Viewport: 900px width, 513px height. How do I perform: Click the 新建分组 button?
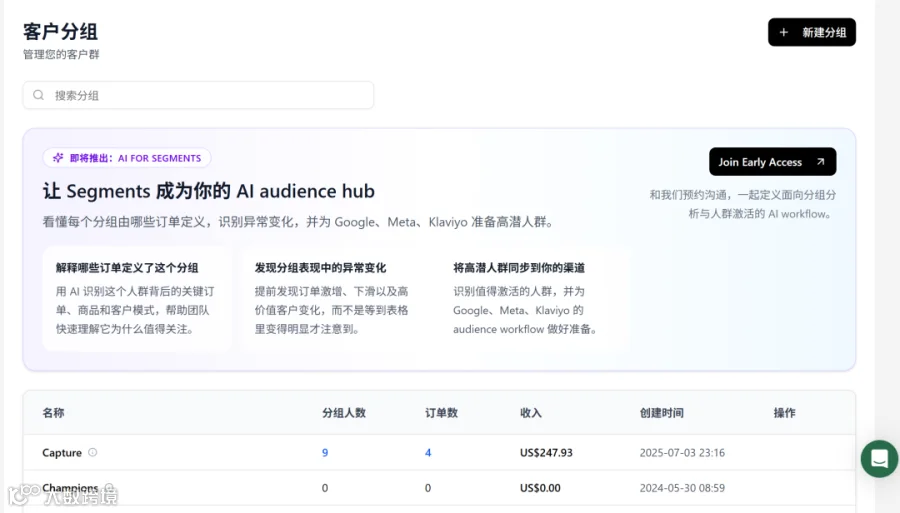pos(812,33)
